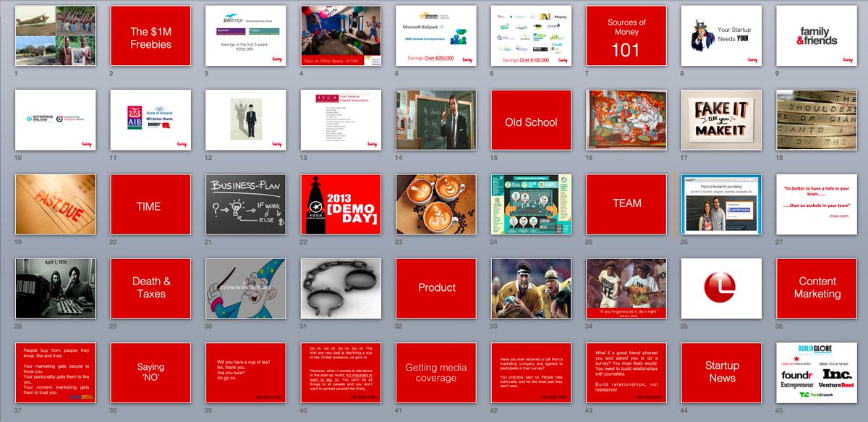This screenshot has width=868, height=422.
Task: Select the 'do it right' quote photo slide
Action: [626, 288]
